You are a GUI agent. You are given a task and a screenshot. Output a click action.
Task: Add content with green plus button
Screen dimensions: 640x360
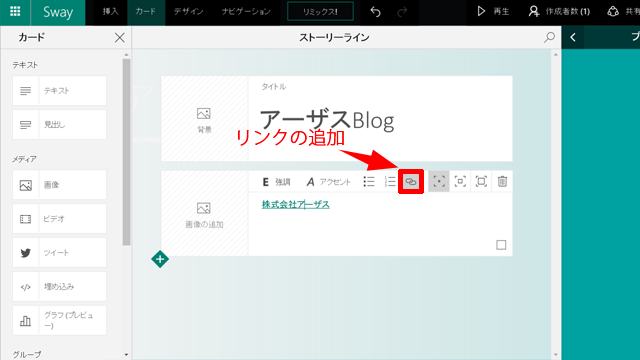pos(160,259)
